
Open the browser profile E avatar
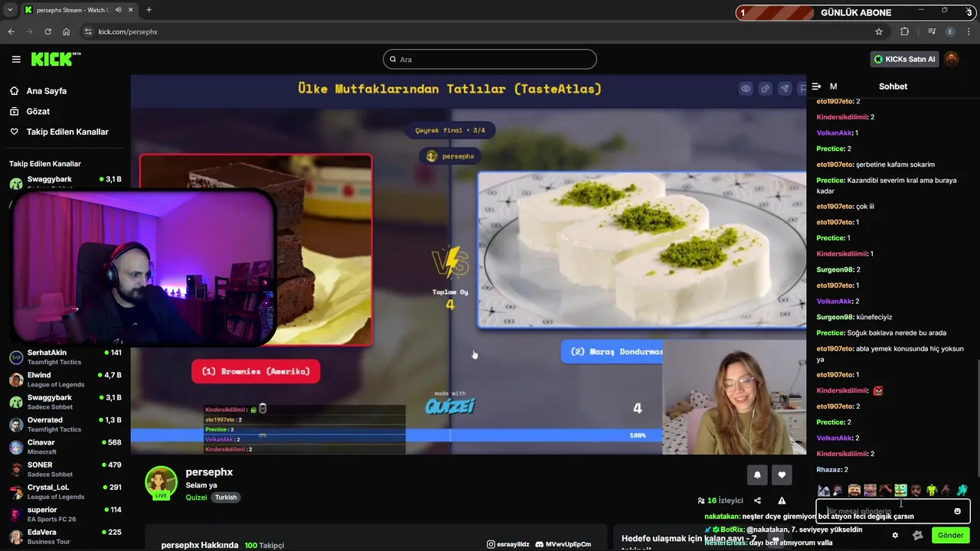pos(950,31)
